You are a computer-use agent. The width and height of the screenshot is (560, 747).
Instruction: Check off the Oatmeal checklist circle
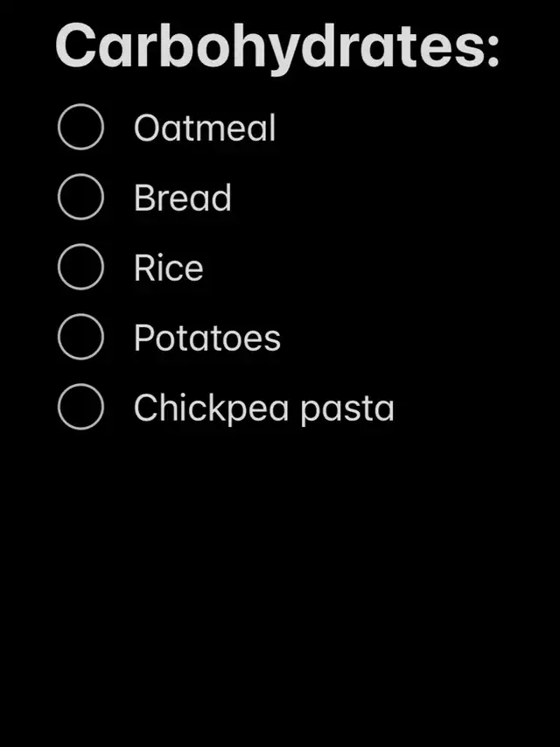(80, 128)
